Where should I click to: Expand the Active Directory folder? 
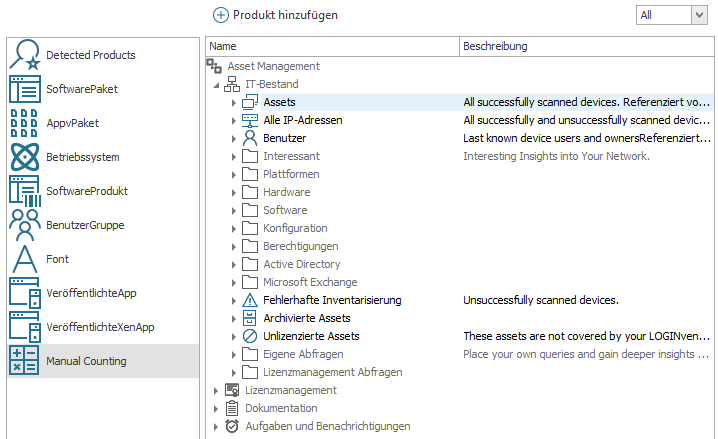234,265
